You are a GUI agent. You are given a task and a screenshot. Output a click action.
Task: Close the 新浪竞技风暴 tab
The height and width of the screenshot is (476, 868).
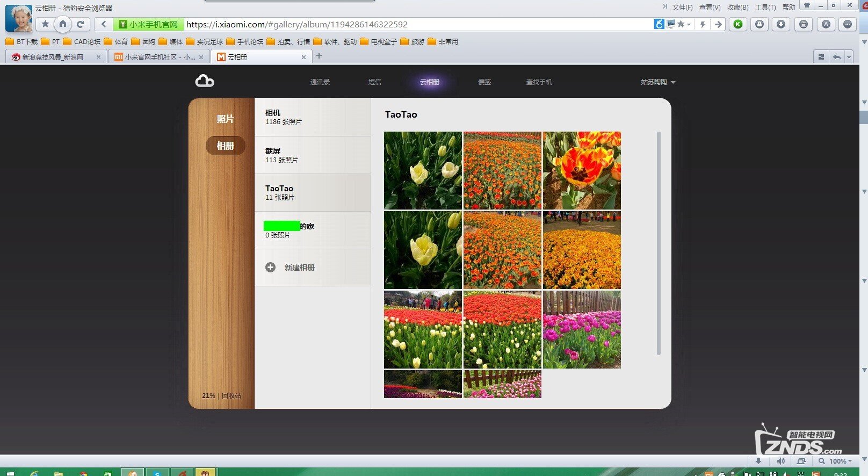[98, 57]
